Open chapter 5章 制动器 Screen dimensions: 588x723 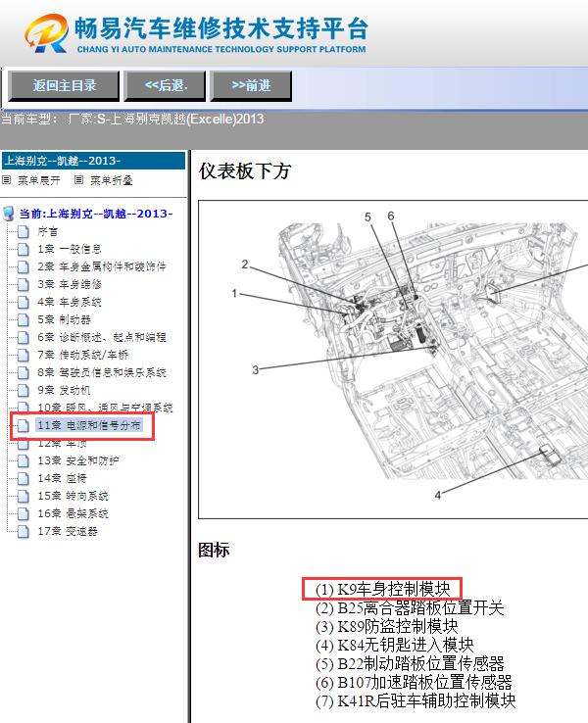(x=64, y=319)
